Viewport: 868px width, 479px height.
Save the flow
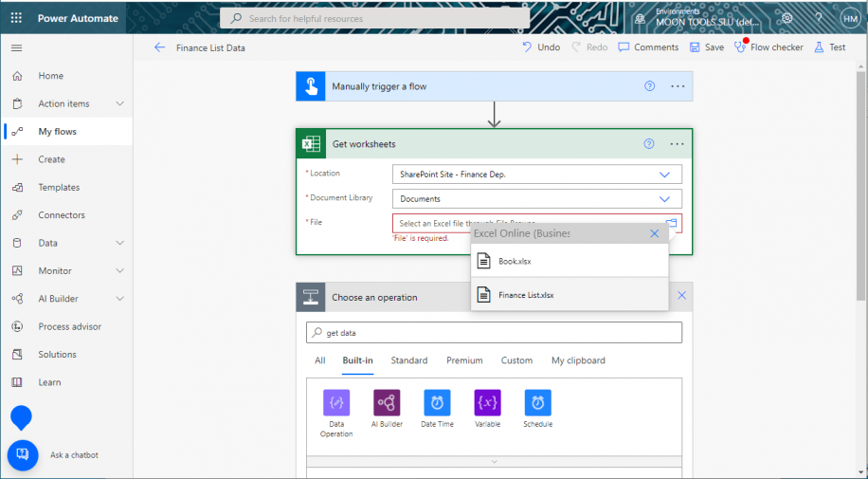706,47
